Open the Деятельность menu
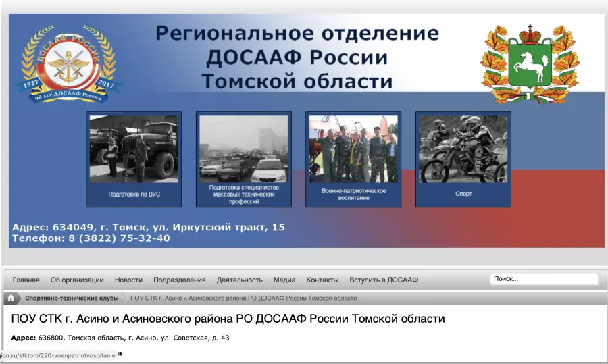Screen dimensions: 608x364 [240, 280]
